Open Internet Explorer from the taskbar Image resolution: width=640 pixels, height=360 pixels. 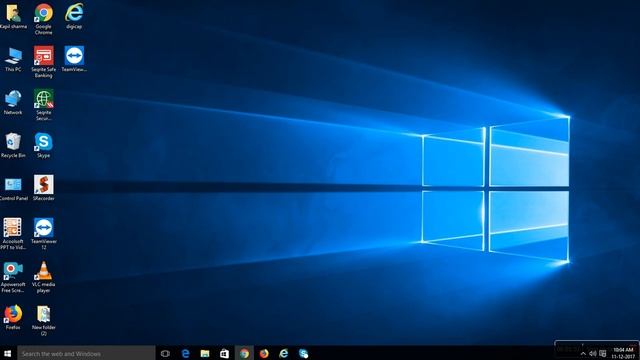(284, 353)
